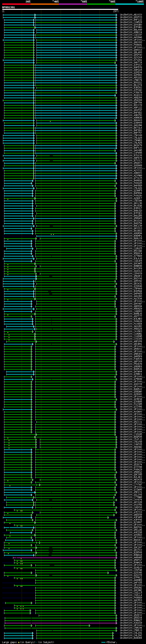Select the UniRef100_B8LK49 label

131,30
